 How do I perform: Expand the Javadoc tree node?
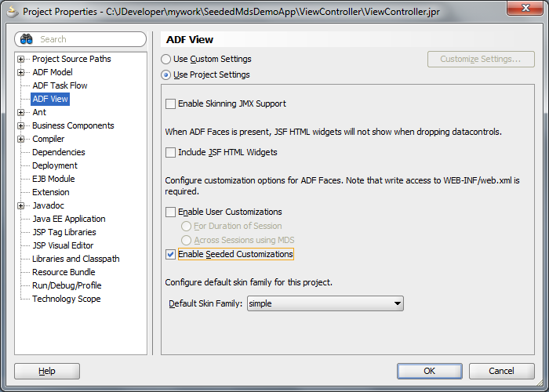coord(20,205)
